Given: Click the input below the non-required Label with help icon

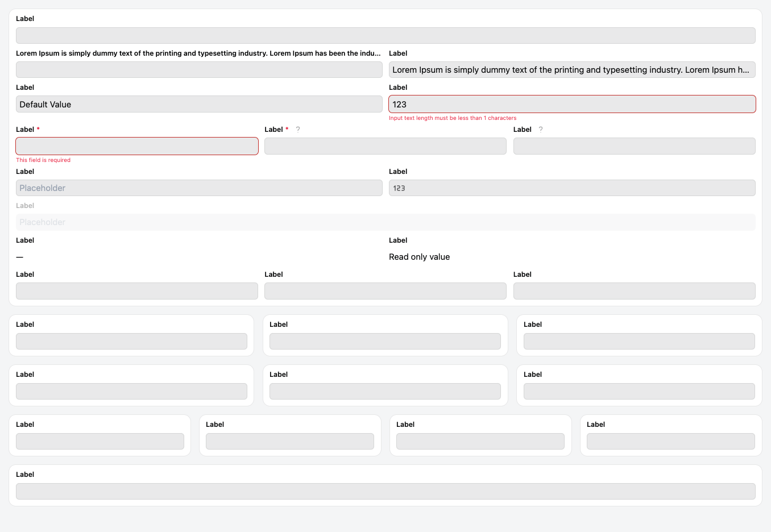Looking at the screenshot, I should 634,146.
